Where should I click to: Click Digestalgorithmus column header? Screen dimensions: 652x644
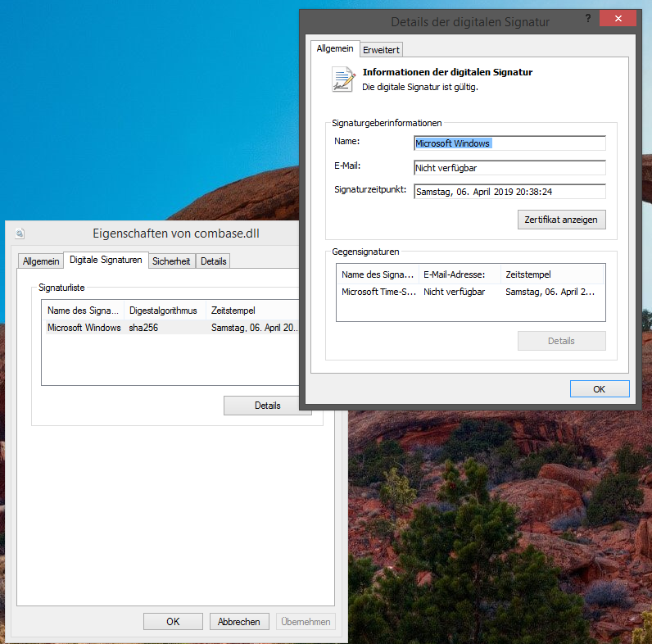click(x=165, y=311)
